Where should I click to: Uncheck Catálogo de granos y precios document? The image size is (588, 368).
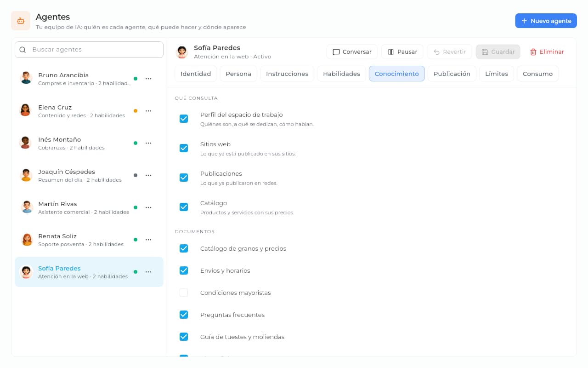tap(184, 248)
